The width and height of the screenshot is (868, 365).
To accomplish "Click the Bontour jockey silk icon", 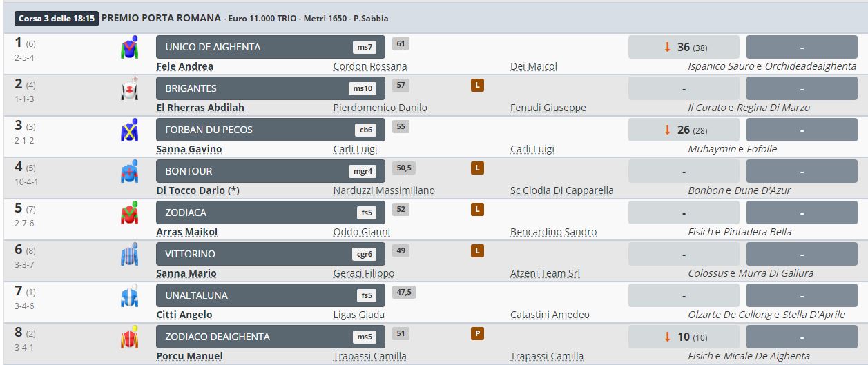I will (x=129, y=172).
